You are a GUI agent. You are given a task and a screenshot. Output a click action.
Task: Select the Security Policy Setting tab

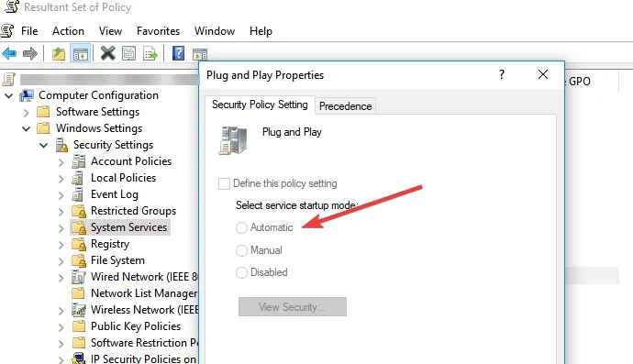click(260, 105)
